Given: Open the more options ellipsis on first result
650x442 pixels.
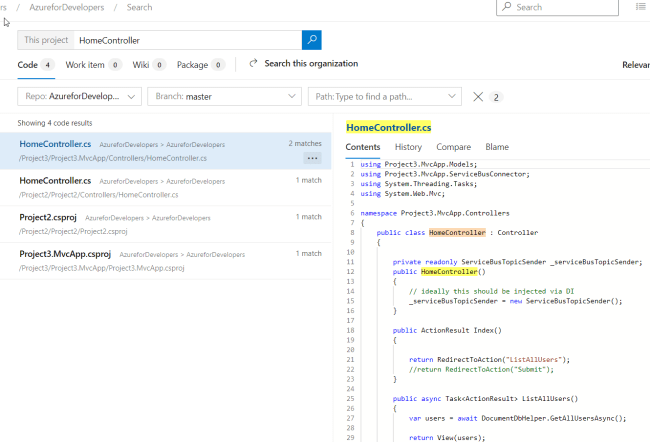Looking at the screenshot, I should [x=312, y=158].
